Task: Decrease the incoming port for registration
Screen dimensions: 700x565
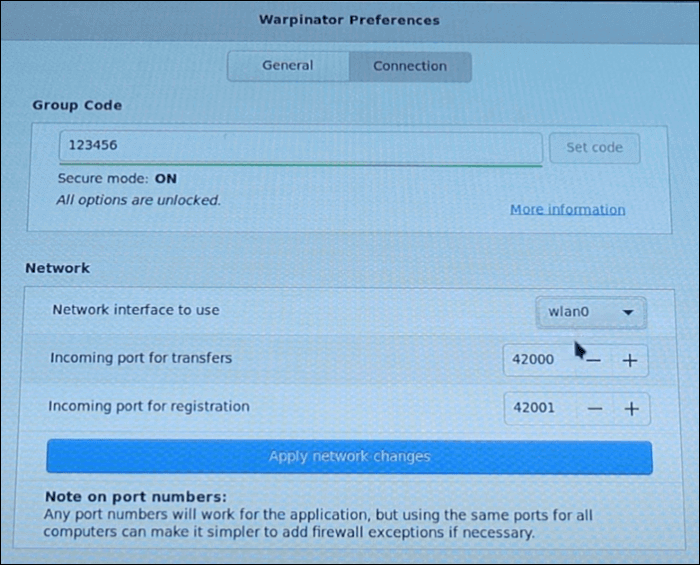Action: pyautogui.click(x=595, y=409)
